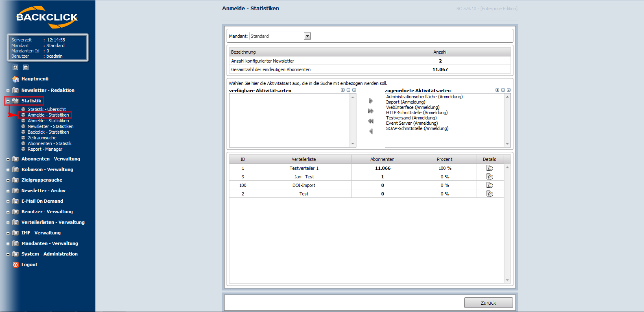644x312 pixels.
Task: Expand all menu nodes with plus button
Action: [15, 67]
